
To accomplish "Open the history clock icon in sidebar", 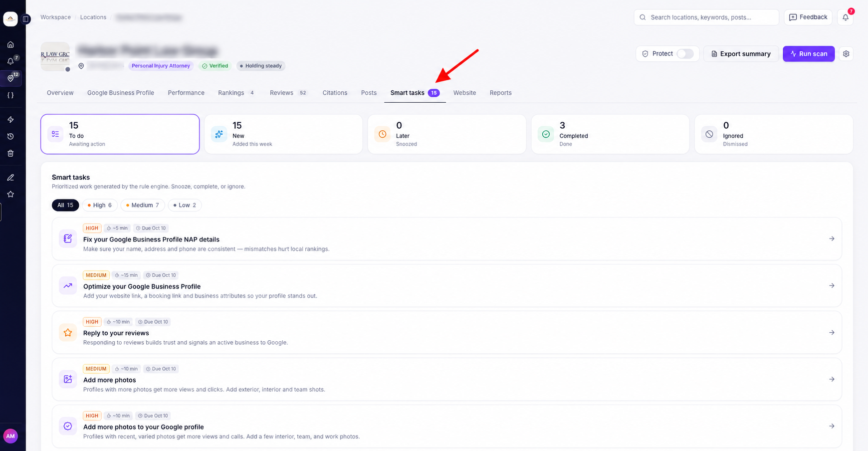I will [10, 136].
